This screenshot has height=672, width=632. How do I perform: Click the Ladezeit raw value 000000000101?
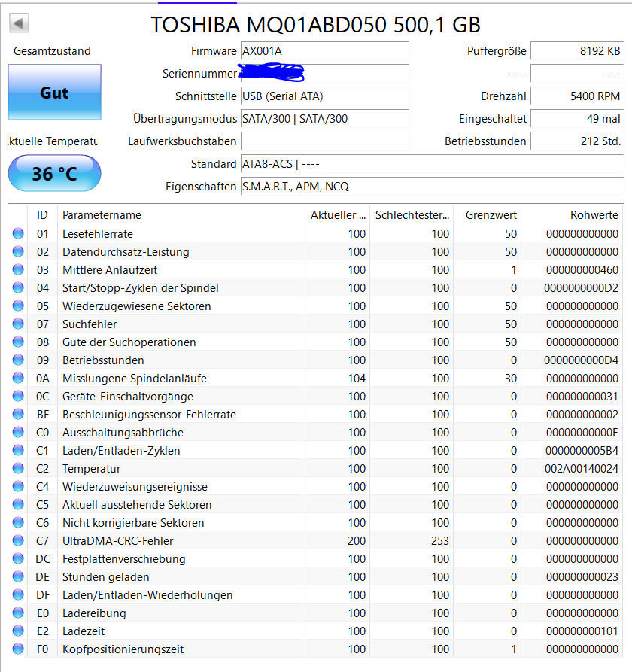pos(582,631)
